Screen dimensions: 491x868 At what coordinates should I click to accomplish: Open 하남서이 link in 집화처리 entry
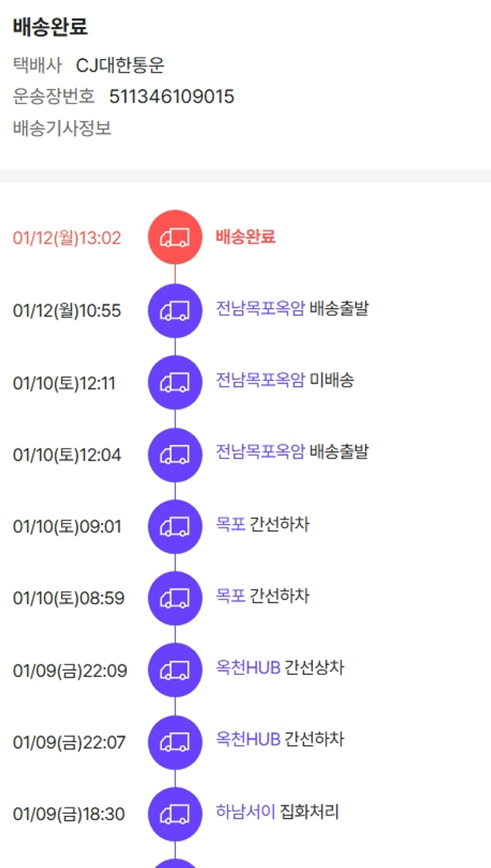coord(245,812)
